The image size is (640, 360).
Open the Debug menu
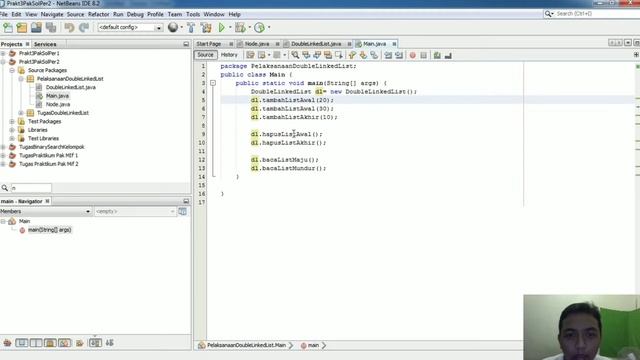click(x=135, y=14)
